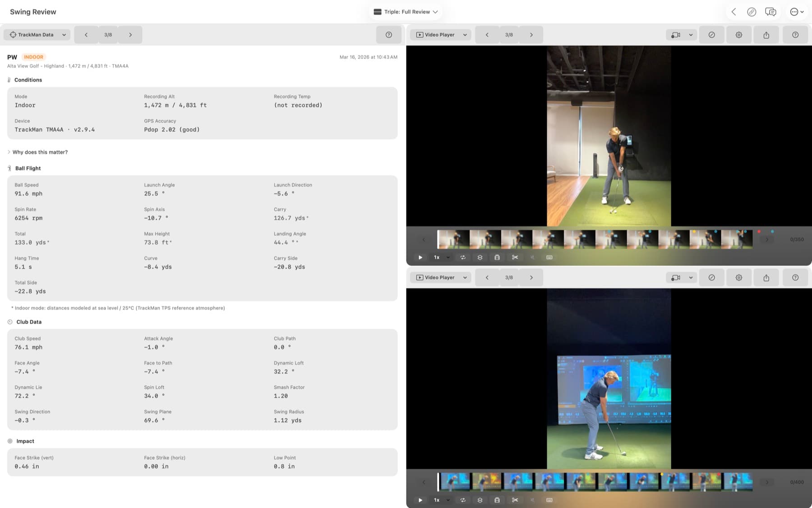Toggle loop playback on the bottom video
Screen dimensions: 812x508
(463, 500)
